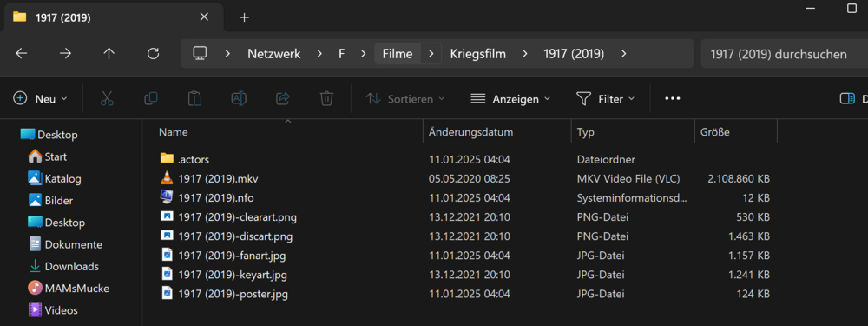Screen dimensions: 868x326
Task: Click the size value 2.108.860 KB
Action: tap(739, 178)
